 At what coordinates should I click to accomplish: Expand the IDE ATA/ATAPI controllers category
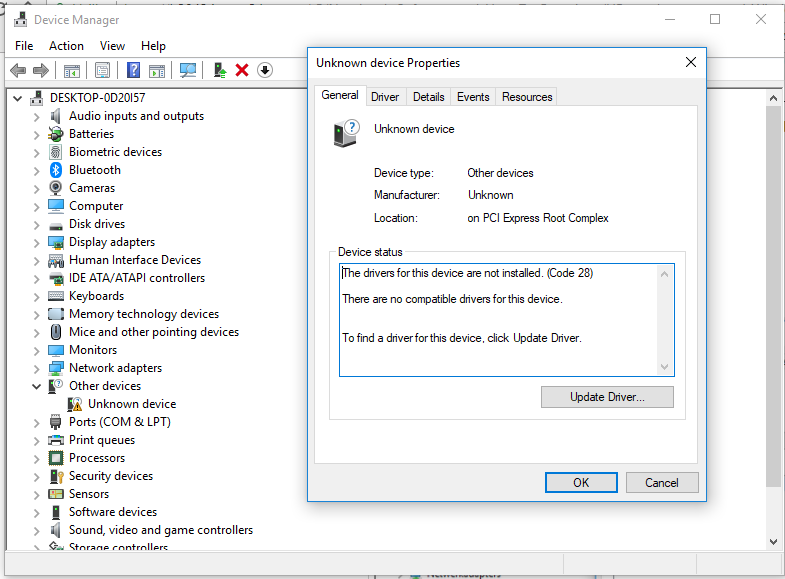click(x=36, y=279)
